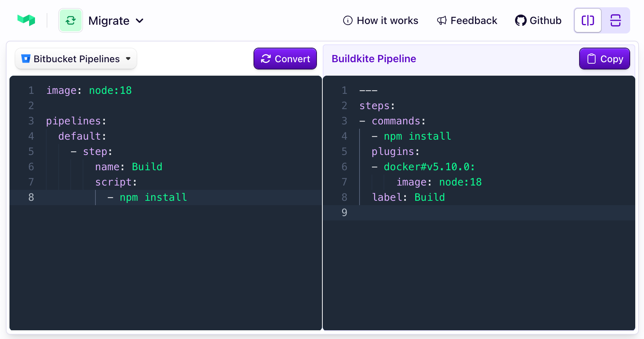Click the npm install line in the source editor
The width and height of the screenshot is (644, 339).
[x=153, y=197]
